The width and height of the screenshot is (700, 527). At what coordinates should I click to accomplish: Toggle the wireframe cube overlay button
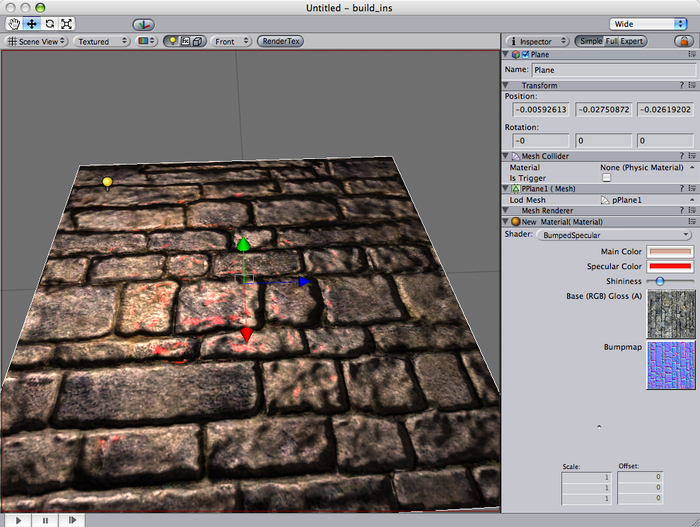198,41
